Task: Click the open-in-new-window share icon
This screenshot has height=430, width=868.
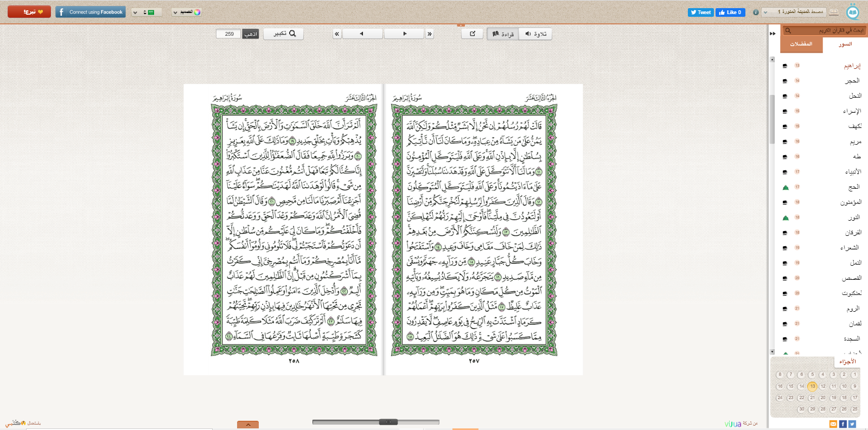Action: point(473,34)
